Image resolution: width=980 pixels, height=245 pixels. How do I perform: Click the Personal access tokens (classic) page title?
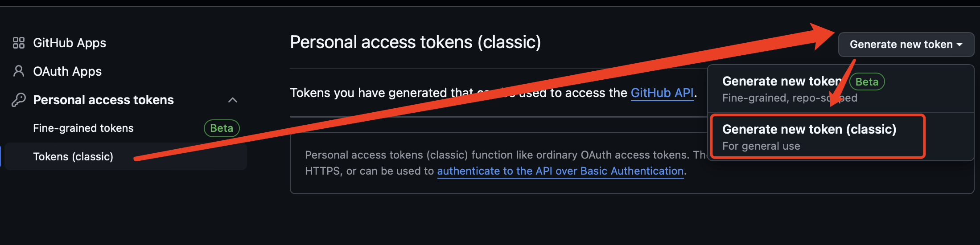(415, 42)
